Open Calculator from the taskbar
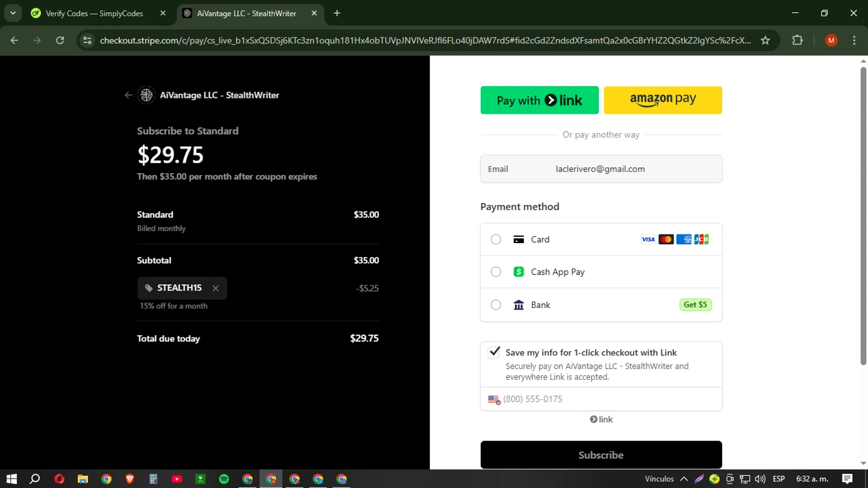Screen dimensions: 868x488 [x=153, y=479]
